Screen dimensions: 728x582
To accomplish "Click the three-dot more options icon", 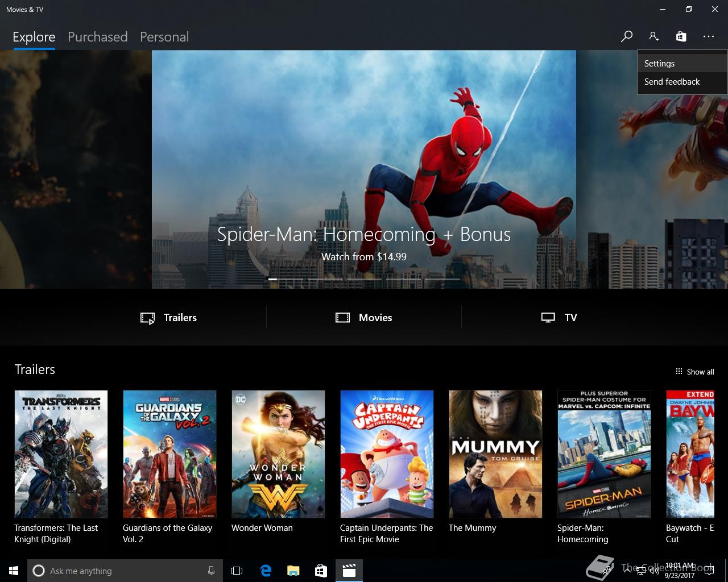I will [708, 36].
